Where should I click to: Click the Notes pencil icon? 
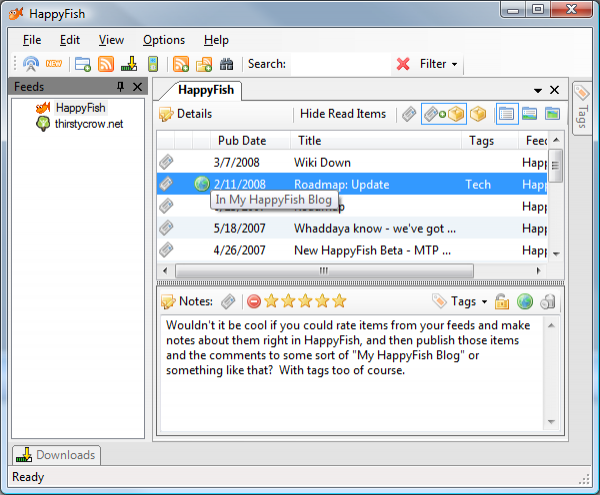tap(168, 302)
